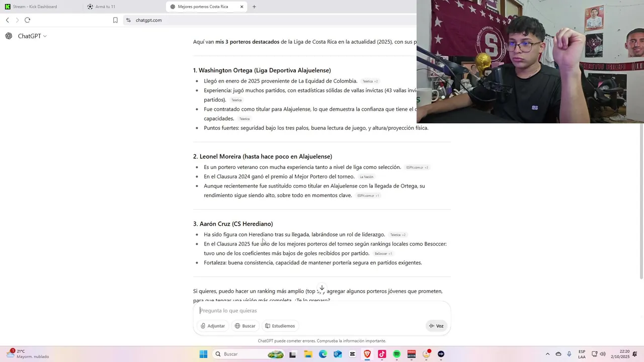Show hidden system tray icons chevron

click(548, 354)
